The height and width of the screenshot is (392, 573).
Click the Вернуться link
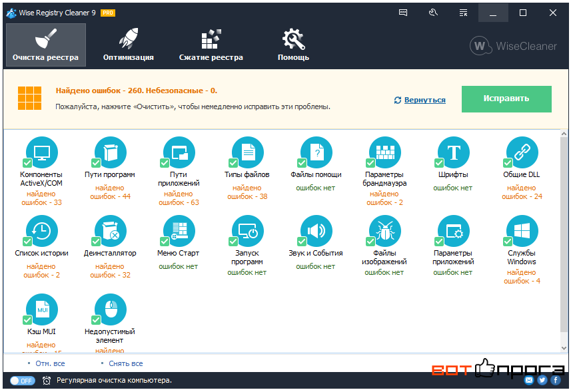424,100
